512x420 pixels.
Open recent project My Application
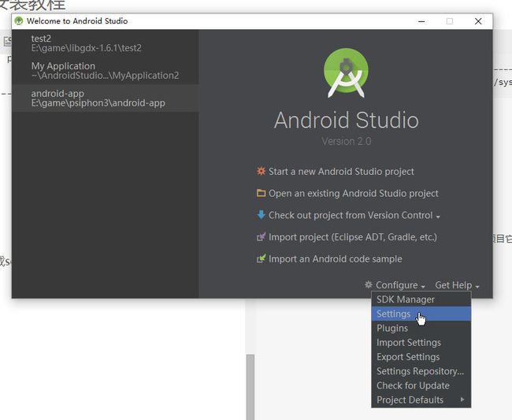point(105,71)
